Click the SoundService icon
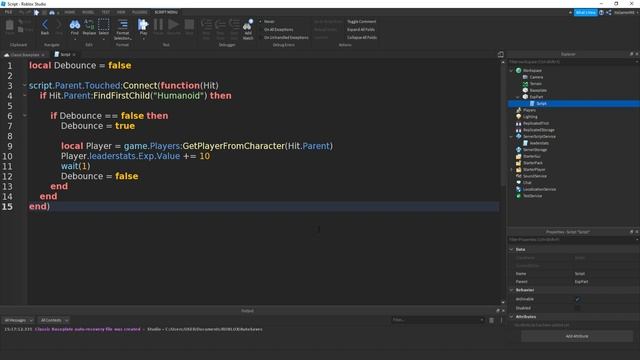 click(x=518, y=176)
